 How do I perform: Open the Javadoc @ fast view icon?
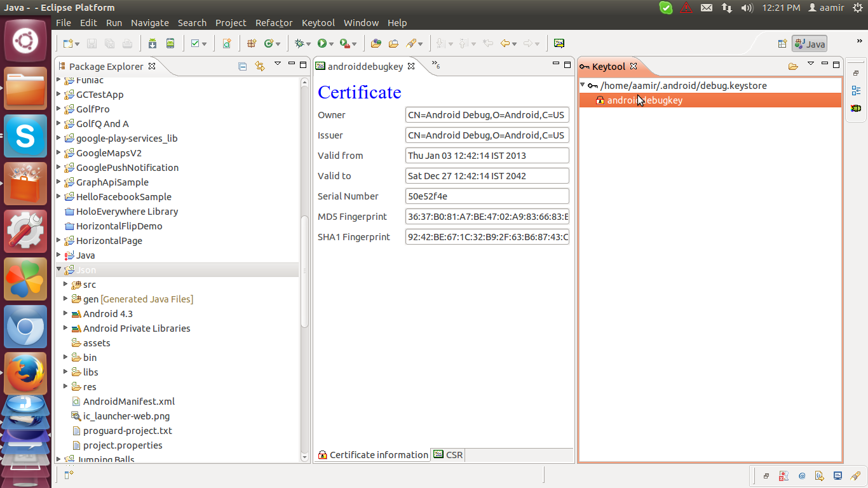[802, 475]
